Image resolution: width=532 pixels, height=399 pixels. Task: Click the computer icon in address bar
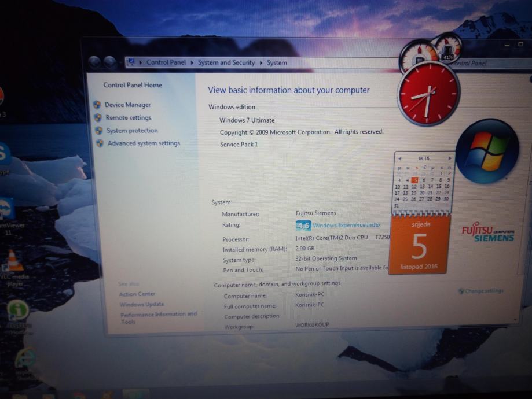tap(131, 62)
